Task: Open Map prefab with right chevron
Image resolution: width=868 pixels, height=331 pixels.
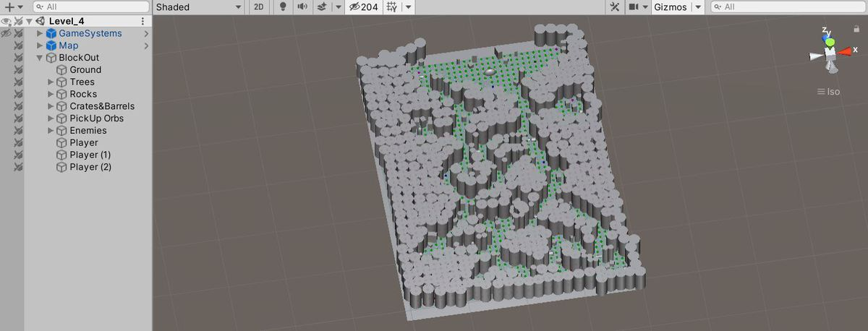Action: pos(146,46)
